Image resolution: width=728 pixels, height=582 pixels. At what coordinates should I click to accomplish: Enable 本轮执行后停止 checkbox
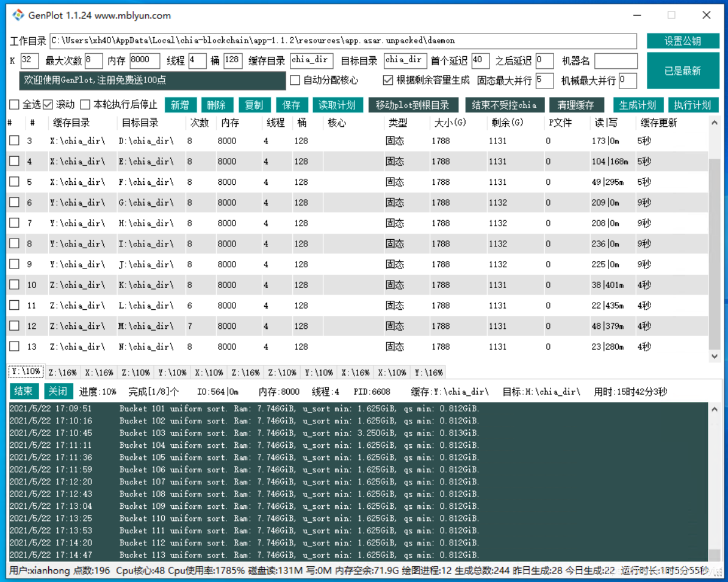[85, 105]
